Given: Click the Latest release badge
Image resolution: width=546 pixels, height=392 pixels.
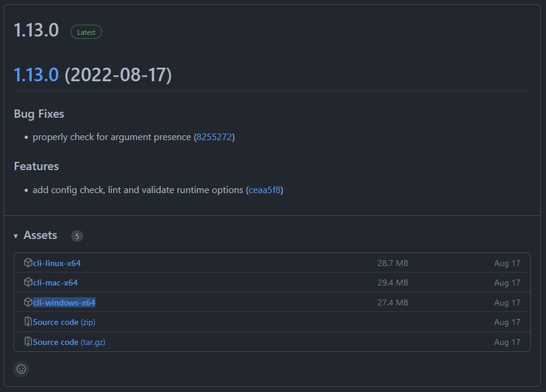Looking at the screenshot, I should click(86, 32).
